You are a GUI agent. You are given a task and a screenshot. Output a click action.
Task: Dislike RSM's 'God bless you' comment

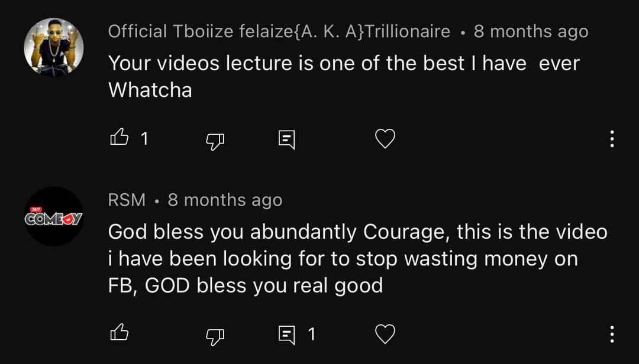click(215, 335)
